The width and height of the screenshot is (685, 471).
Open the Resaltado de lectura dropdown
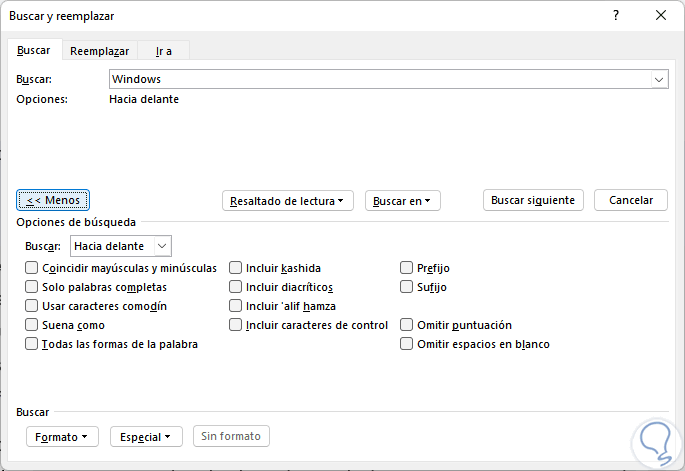(289, 201)
